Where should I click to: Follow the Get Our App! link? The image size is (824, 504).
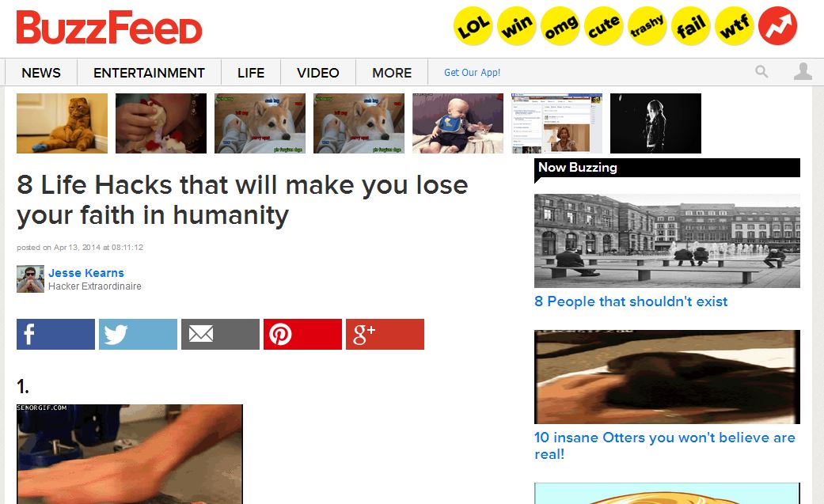coord(472,73)
